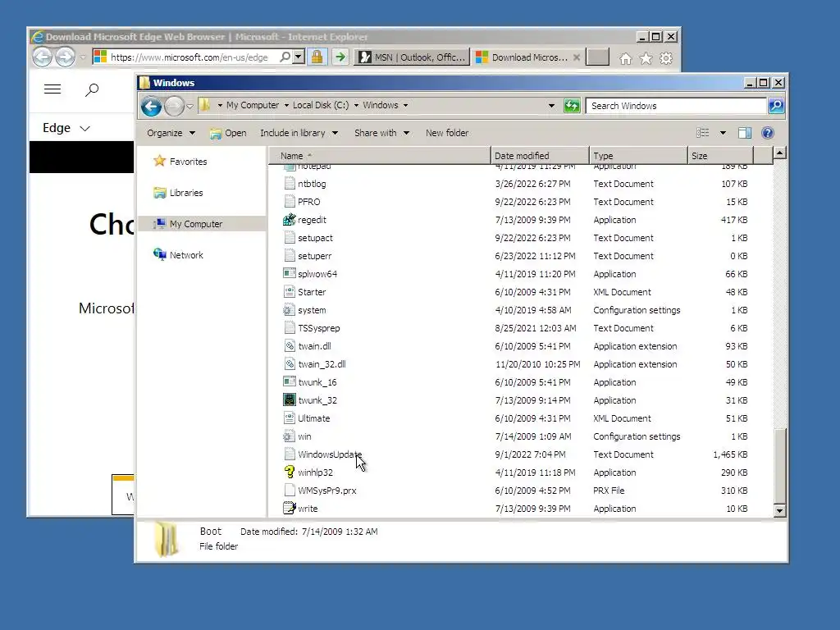Screen dimensions: 840x630
Task: Select Favorites in the navigation pane
Action: click(x=188, y=162)
